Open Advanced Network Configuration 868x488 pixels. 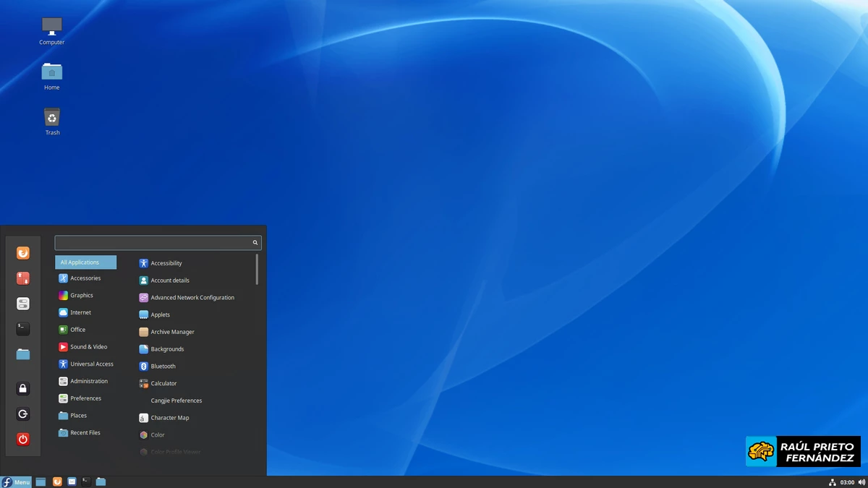click(x=192, y=297)
